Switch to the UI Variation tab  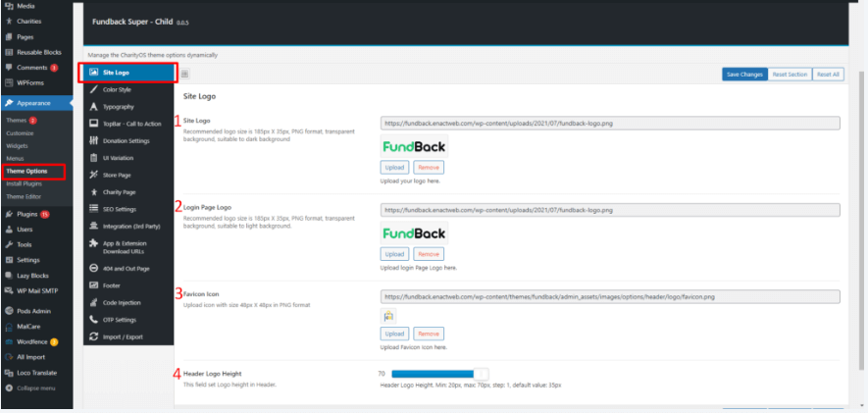pos(128,158)
